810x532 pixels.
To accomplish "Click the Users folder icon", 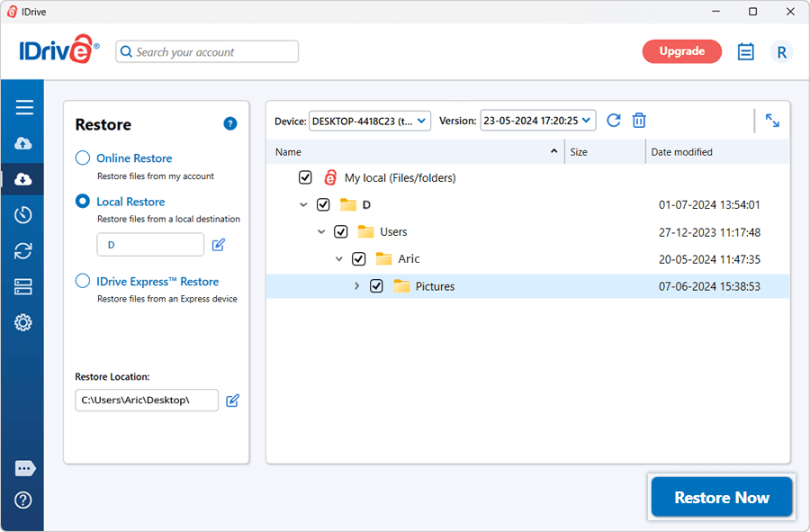I will [x=365, y=231].
